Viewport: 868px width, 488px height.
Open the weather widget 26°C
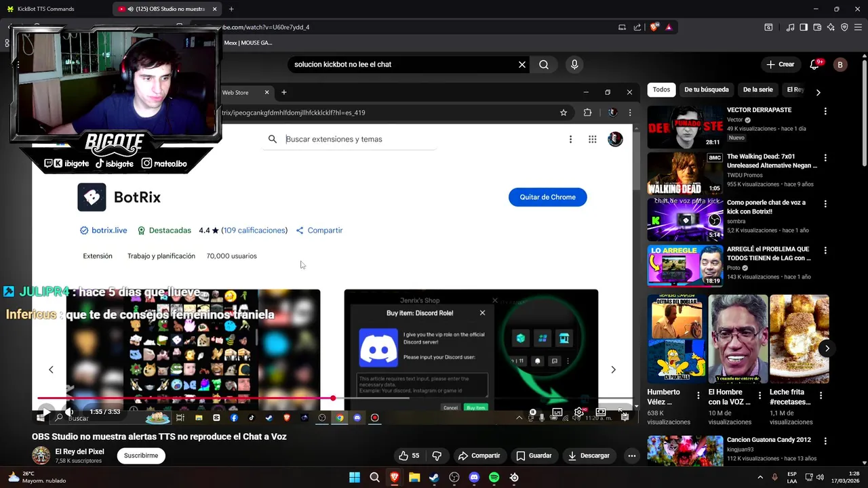coord(37,477)
